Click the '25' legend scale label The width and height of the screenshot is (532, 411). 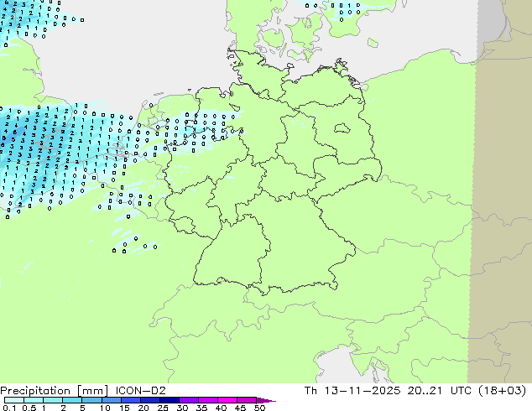tap(163, 408)
